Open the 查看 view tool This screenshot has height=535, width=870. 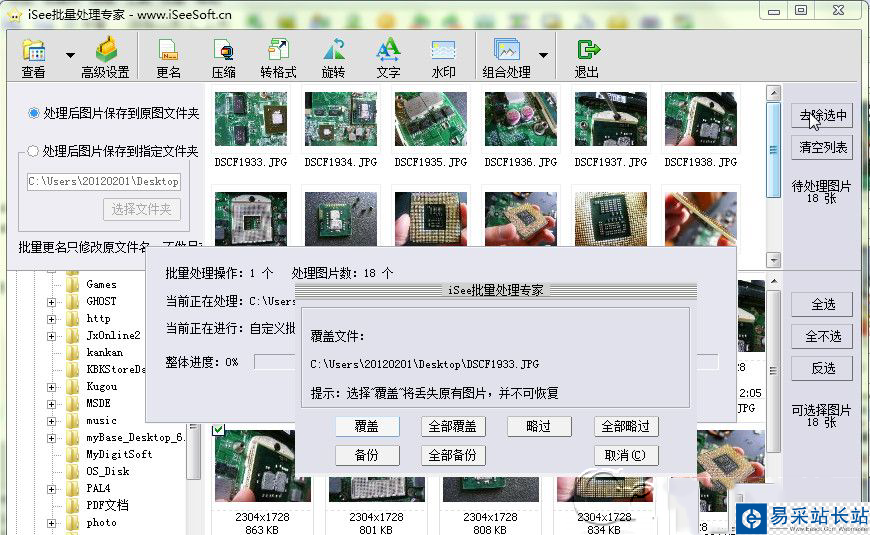[x=33, y=58]
